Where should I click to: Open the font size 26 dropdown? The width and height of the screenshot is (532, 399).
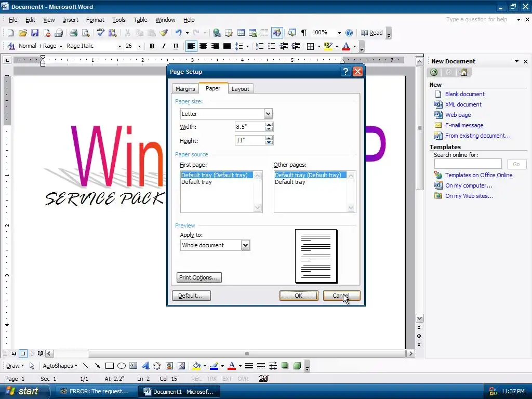tap(139, 46)
